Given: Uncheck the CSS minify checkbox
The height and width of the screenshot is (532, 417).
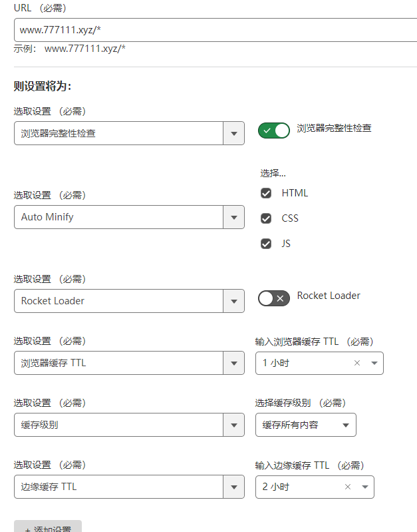Looking at the screenshot, I should point(266,218).
